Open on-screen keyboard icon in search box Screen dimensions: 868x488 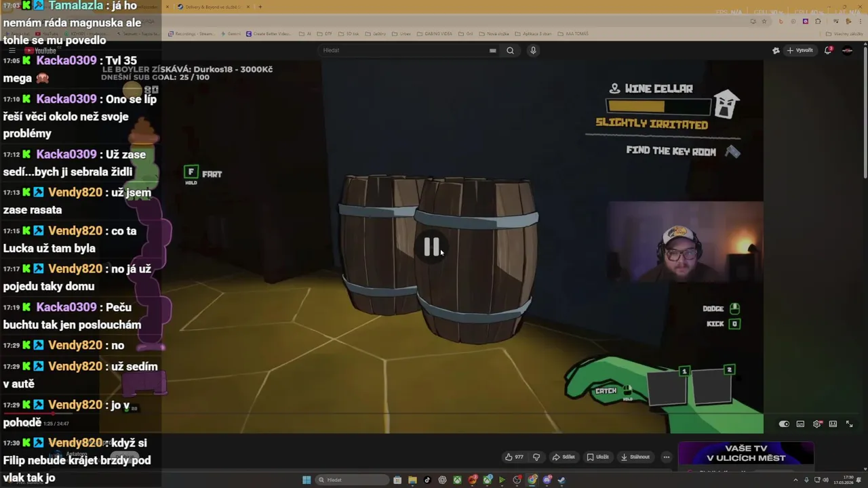coord(493,50)
